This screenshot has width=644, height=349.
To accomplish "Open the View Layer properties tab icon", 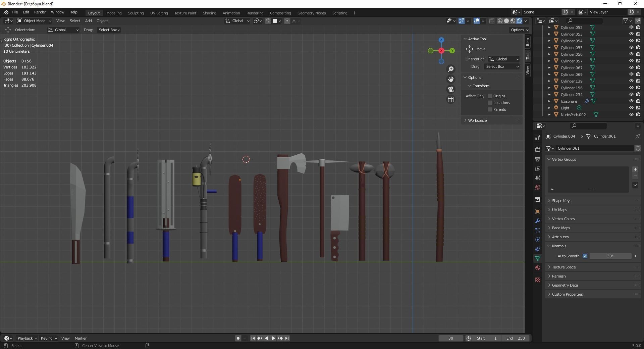I will (538, 168).
